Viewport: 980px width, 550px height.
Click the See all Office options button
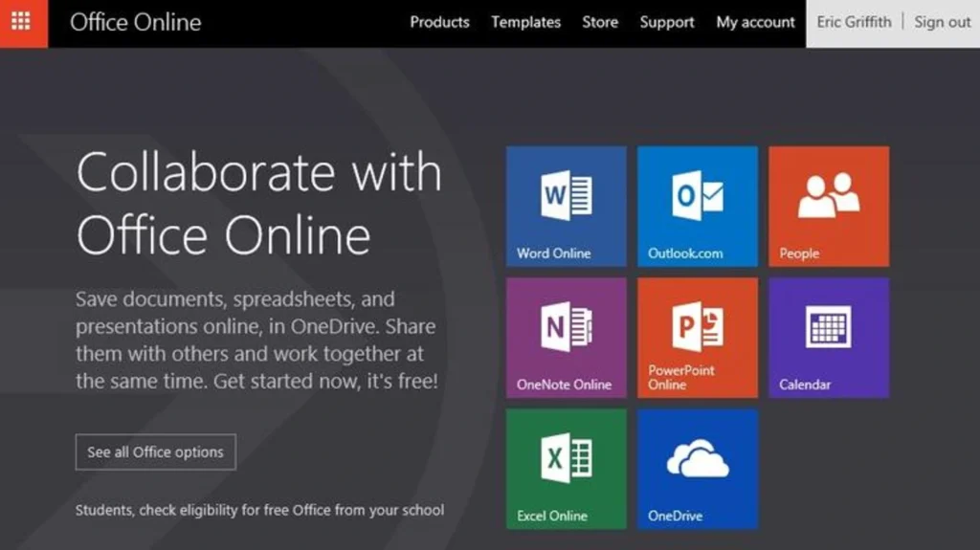(156, 451)
